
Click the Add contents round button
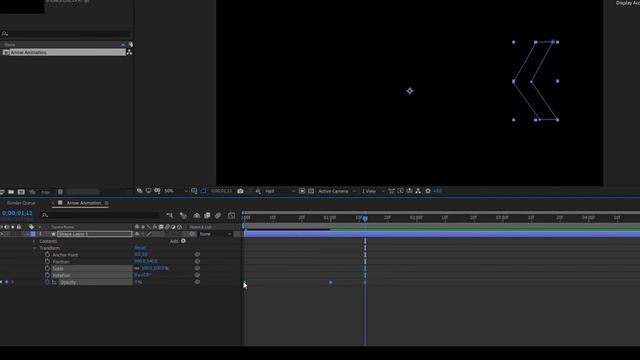[183, 241]
